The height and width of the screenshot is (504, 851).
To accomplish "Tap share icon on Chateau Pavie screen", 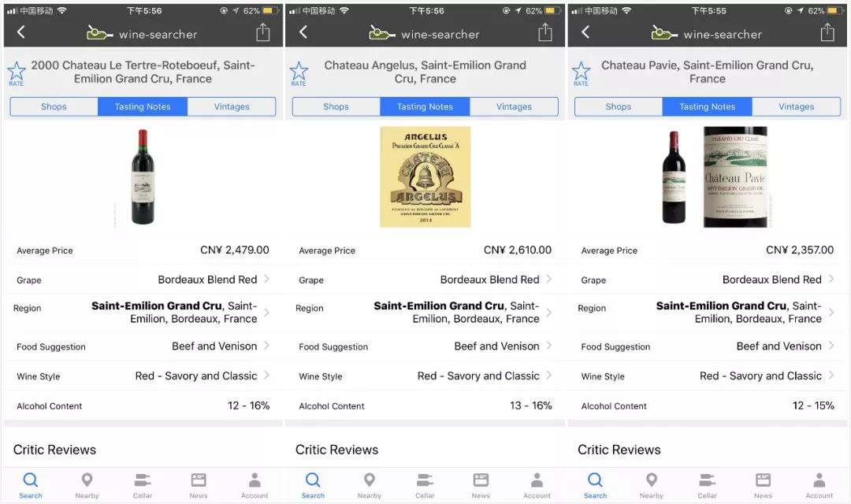I will 827,32.
